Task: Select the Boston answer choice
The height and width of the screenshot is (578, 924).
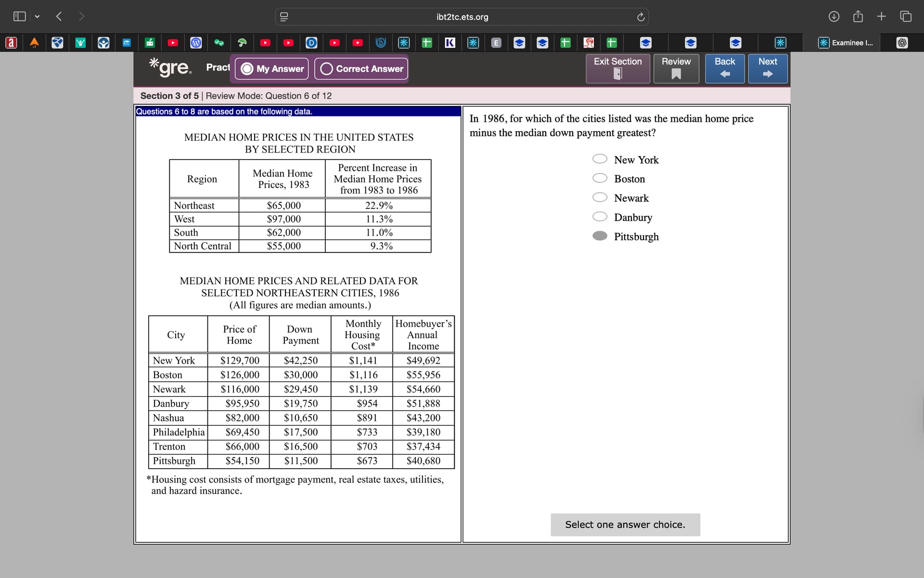Action: [600, 178]
